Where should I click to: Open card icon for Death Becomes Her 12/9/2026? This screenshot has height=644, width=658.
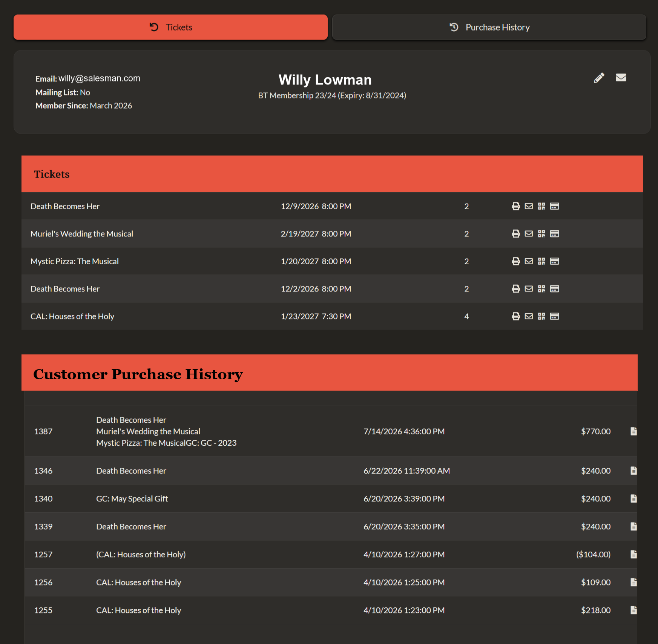tap(554, 206)
